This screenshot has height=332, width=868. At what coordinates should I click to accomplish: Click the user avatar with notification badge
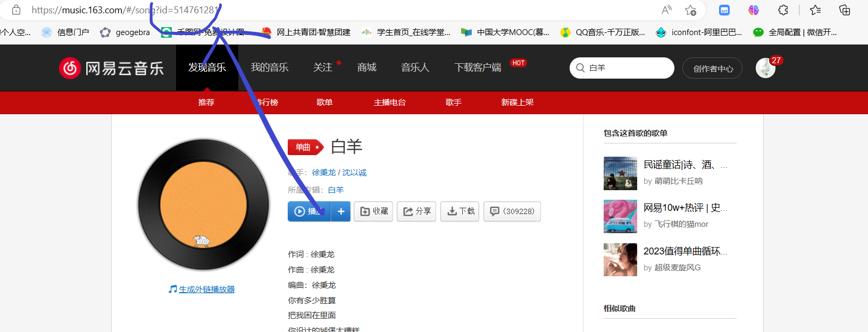[x=765, y=68]
